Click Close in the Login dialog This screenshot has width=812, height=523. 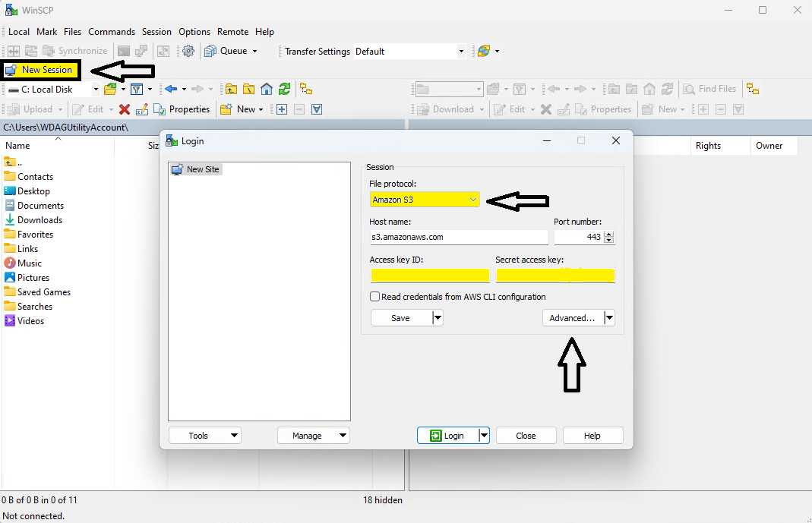(526, 436)
